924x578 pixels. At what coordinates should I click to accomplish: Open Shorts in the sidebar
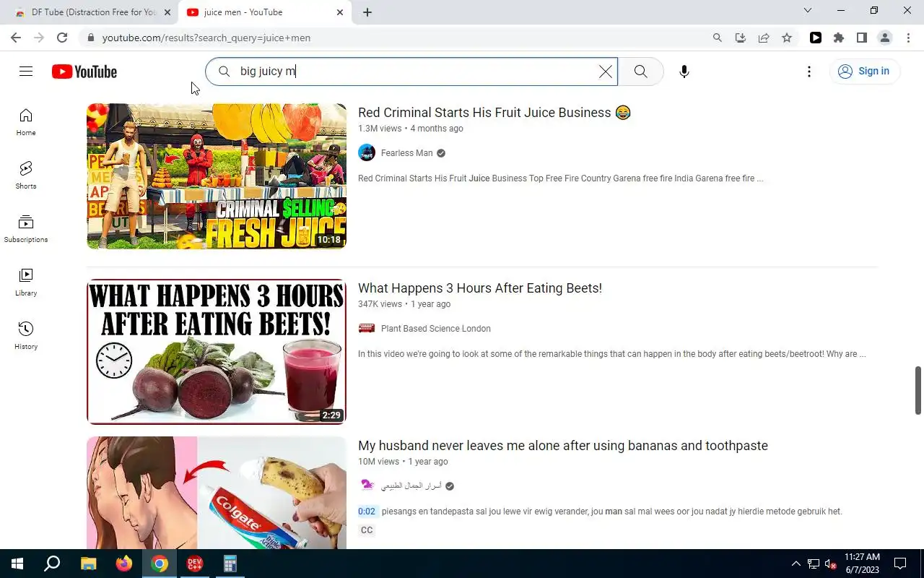26,176
